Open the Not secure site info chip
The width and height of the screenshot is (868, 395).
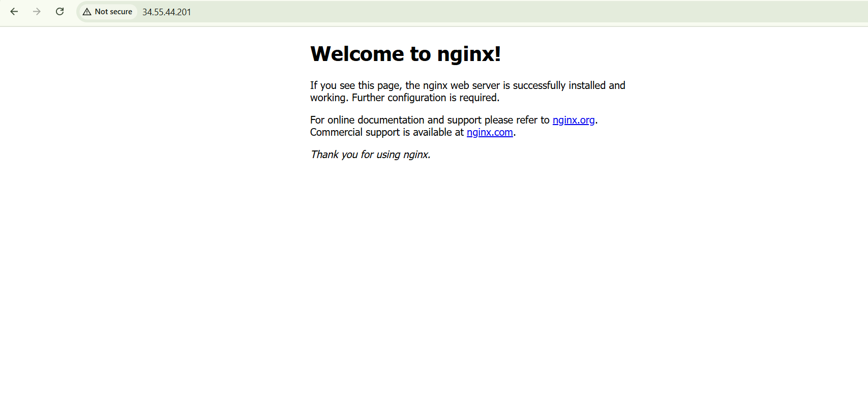pyautogui.click(x=108, y=12)
